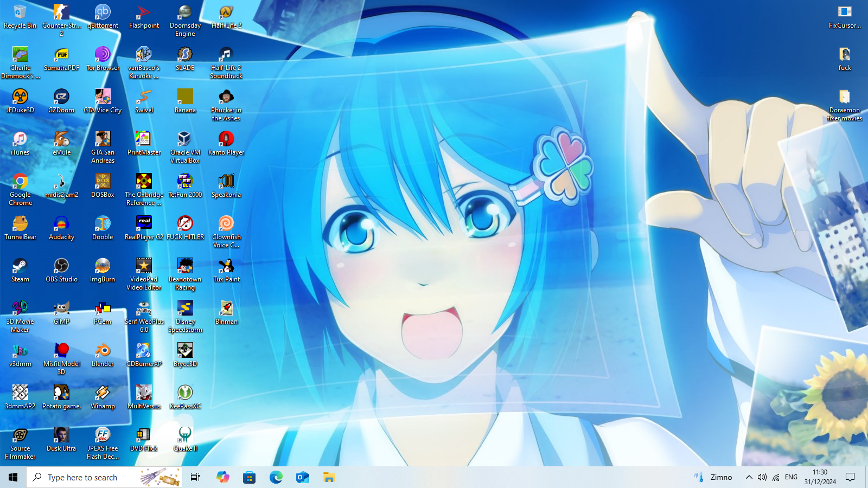Select the Quake II icon
The width and height of the screenshot is (868, 488).
pos(185,440)
